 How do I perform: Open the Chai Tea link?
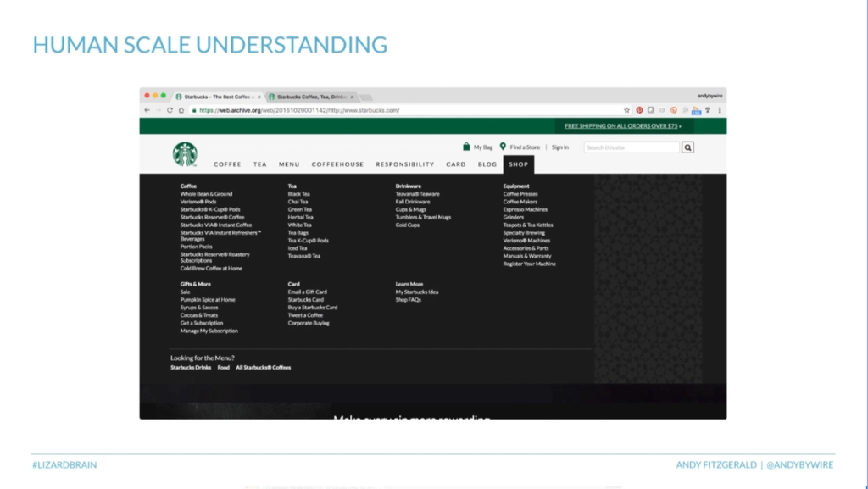pyautogui.click(x=298, y=202)
